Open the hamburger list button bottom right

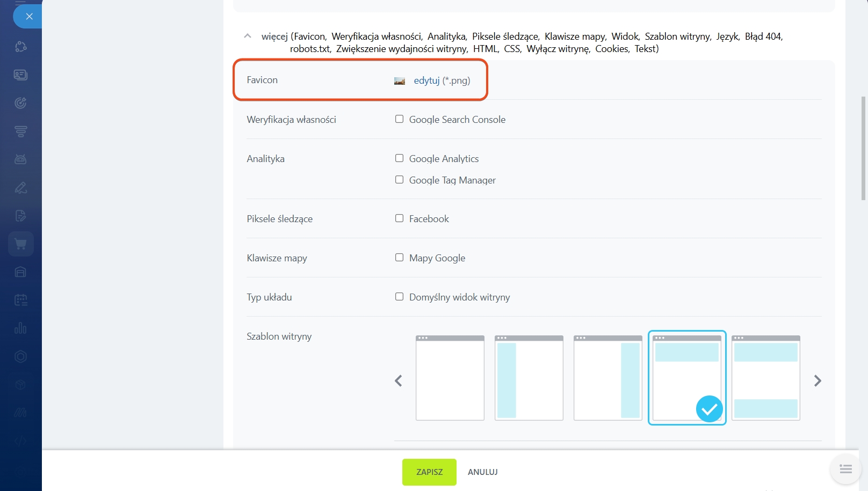click(x=845, y=470)
